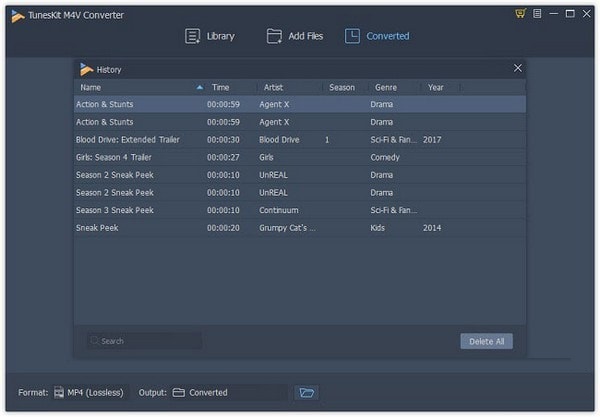The width and height of the screenshot is (600, 417).
Task: Click the History panel logo icon
Action: pyautogui.click(x=86, y=69)
